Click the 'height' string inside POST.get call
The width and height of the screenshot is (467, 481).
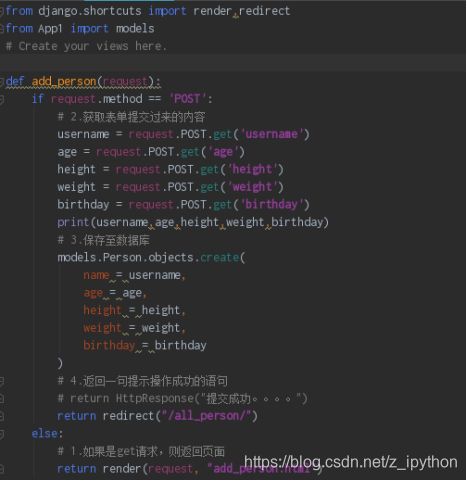tap(252, 169)
